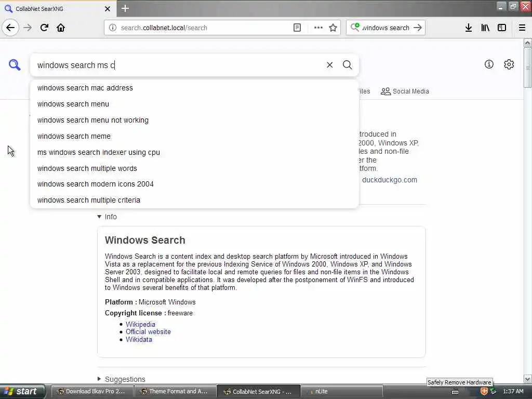Open the browser home page
Viewport: 532px width, 399px height.
[61, 28]
